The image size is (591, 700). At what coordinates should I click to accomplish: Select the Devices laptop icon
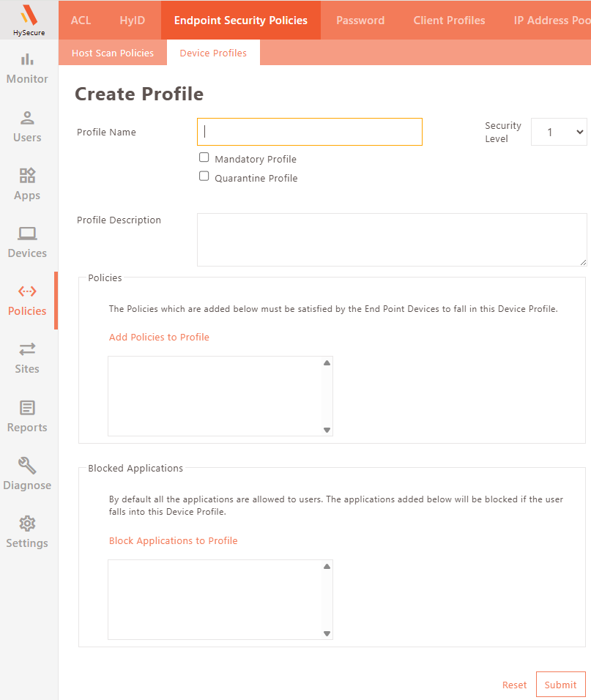coord(27,234)
